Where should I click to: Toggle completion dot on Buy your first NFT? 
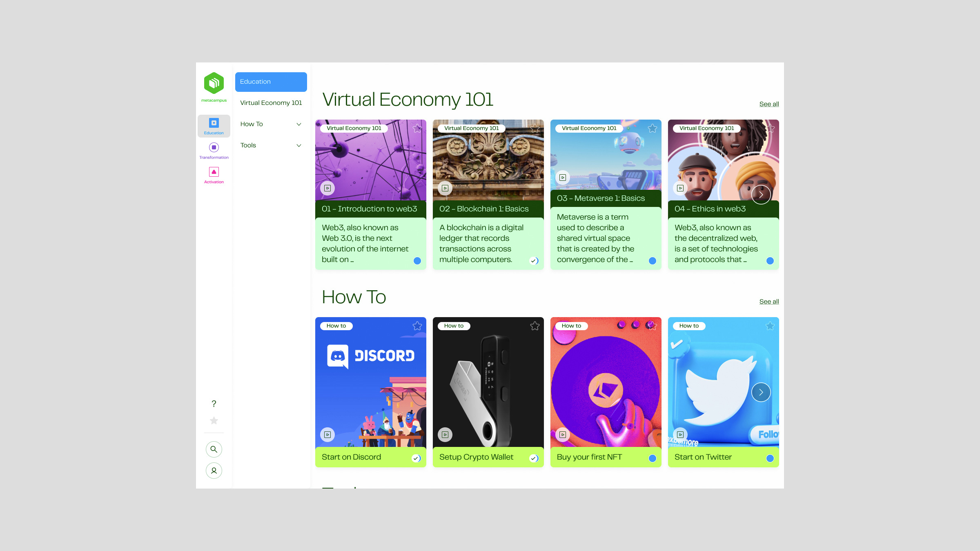pos(652,458)
